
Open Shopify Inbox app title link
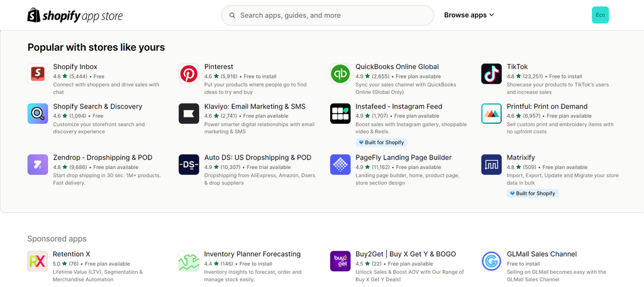75,67
